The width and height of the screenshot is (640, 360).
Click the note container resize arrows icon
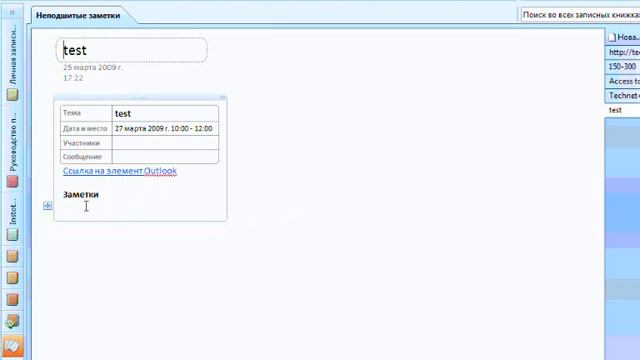click(222, 98)
